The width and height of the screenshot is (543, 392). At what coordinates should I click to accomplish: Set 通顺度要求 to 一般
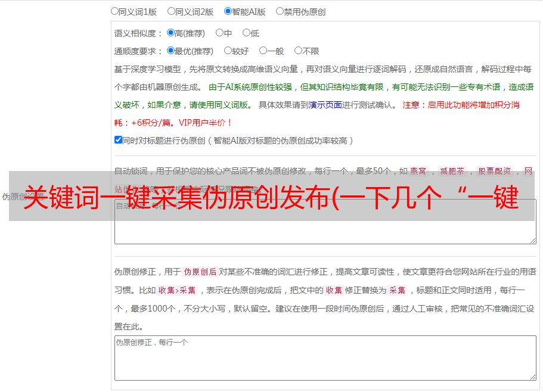click(263, 51)
